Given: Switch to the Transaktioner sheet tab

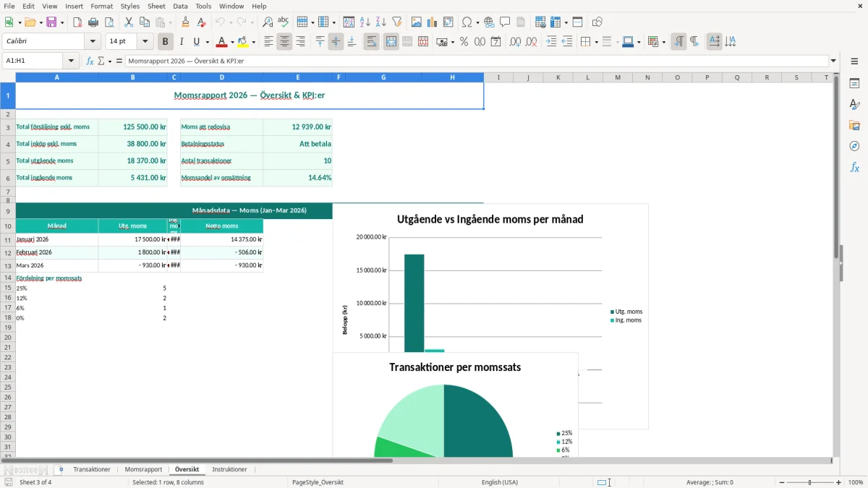Looking at the screenshot, I should [92, 470].
